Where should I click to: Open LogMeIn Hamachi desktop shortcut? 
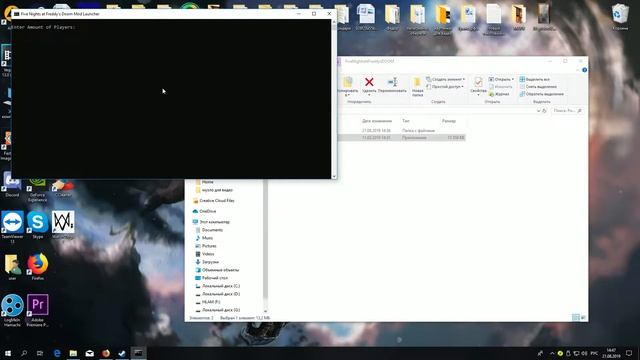pyautogui.click(x=12, y=305)
